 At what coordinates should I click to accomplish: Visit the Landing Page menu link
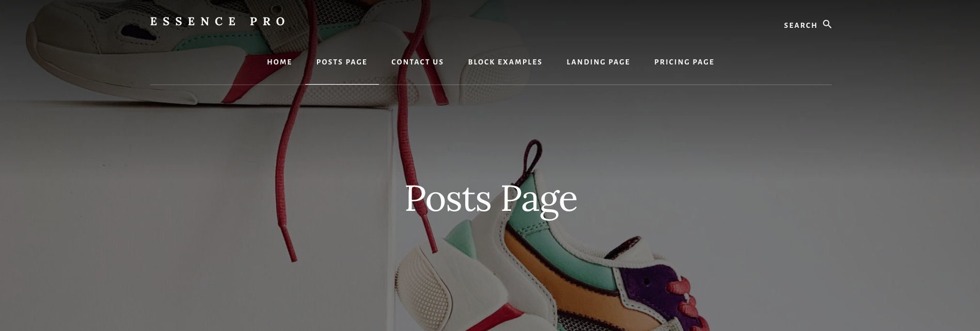pos(598,62)
